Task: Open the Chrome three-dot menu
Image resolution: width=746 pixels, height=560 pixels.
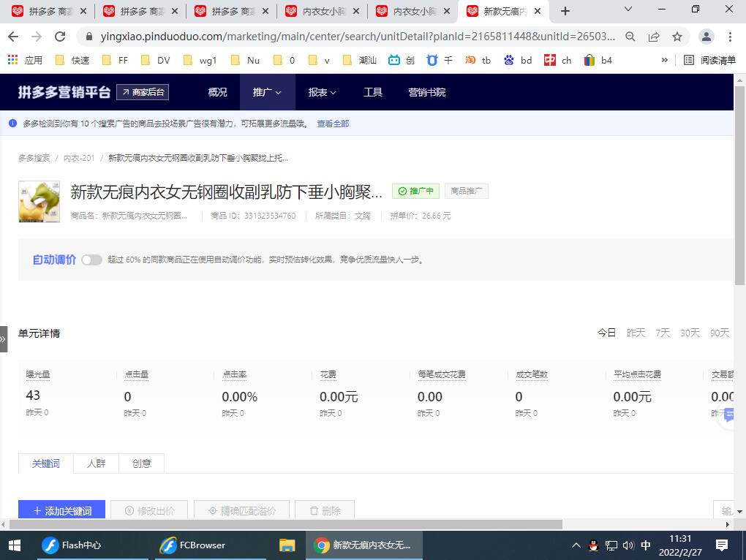Action: click(731, 37)
